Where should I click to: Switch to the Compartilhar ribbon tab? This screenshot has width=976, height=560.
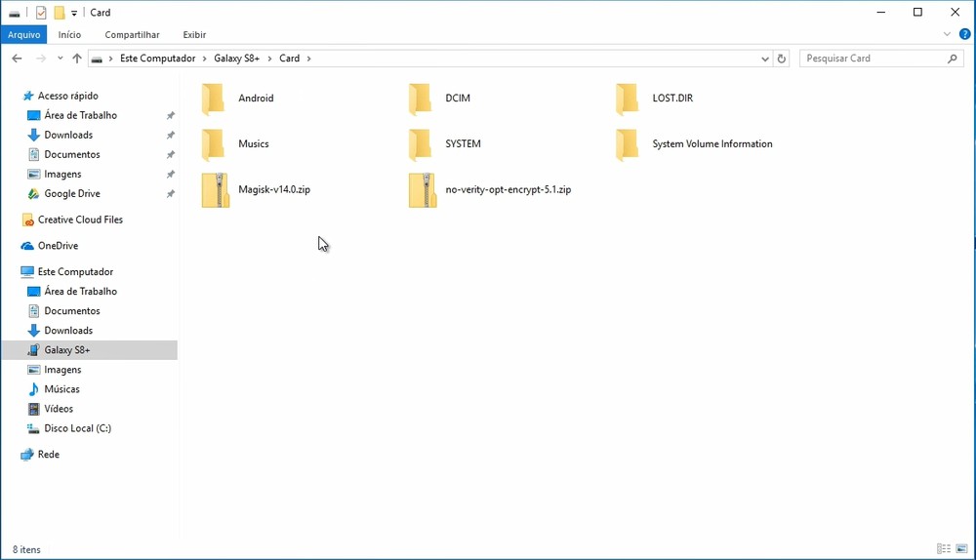click(x=132, y=35)
